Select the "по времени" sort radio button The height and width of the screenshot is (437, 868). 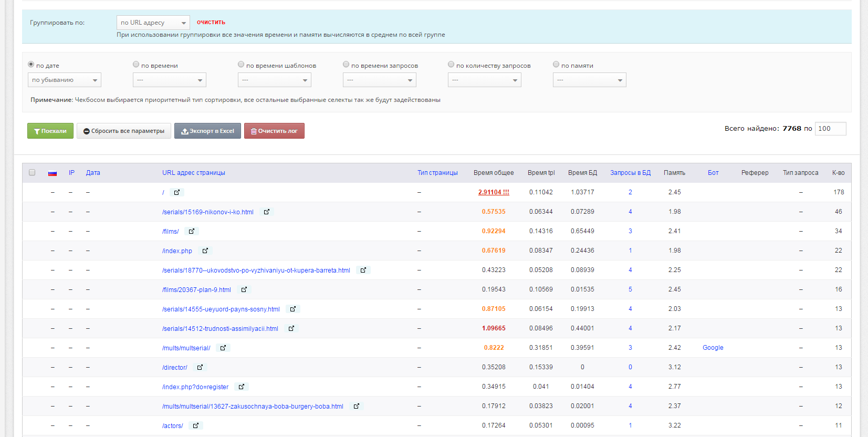pos(136,64)
